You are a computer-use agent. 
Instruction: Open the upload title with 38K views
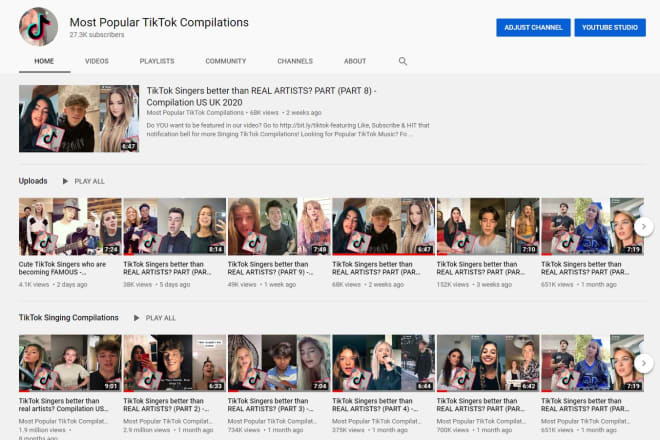(168, 268)
